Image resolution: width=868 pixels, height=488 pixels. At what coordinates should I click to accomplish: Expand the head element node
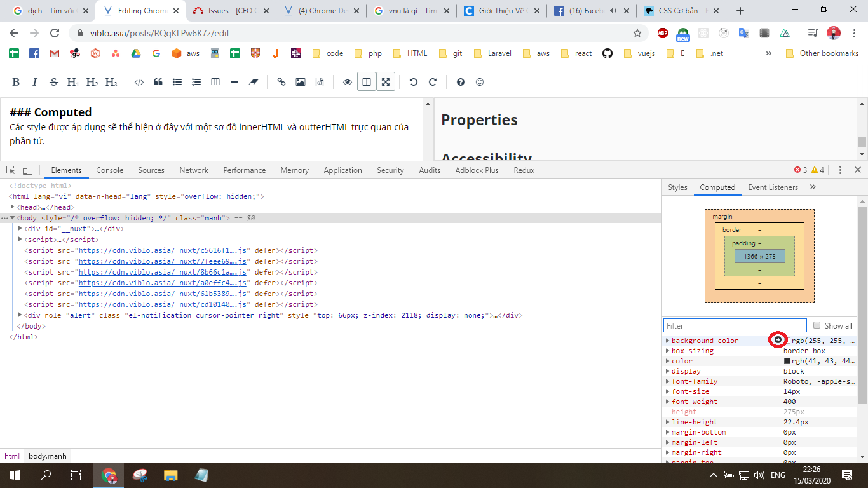(13, 207)
